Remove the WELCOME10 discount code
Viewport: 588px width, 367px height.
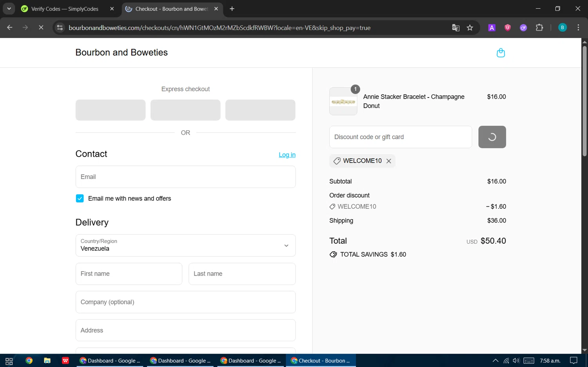(388, 161)
